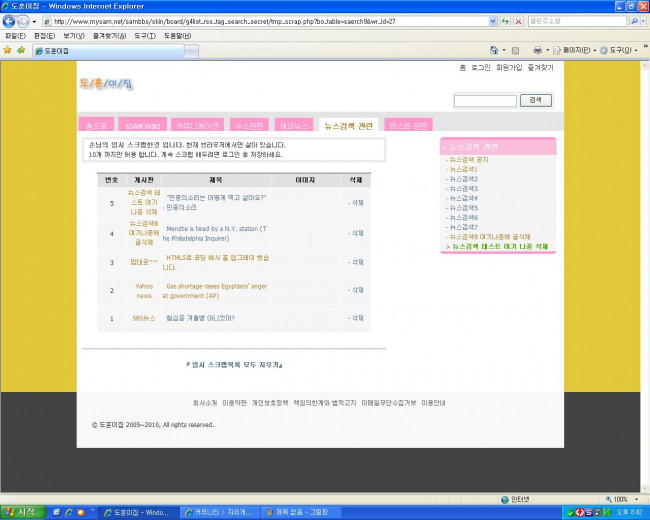Open the 도움말(H) menu
The width and height of the screenshot is (650, 520).
point(177,36)
